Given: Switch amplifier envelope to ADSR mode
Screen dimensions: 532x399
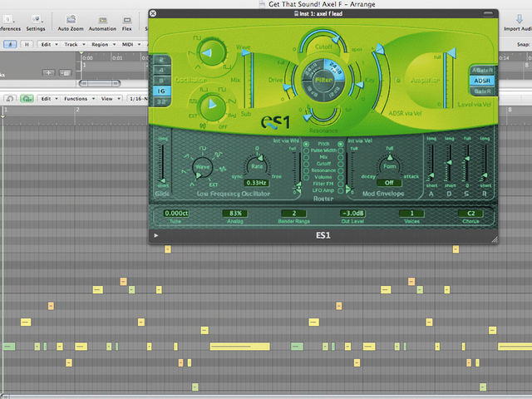Looking at the screenshot, I should click(x=482, y=81).
